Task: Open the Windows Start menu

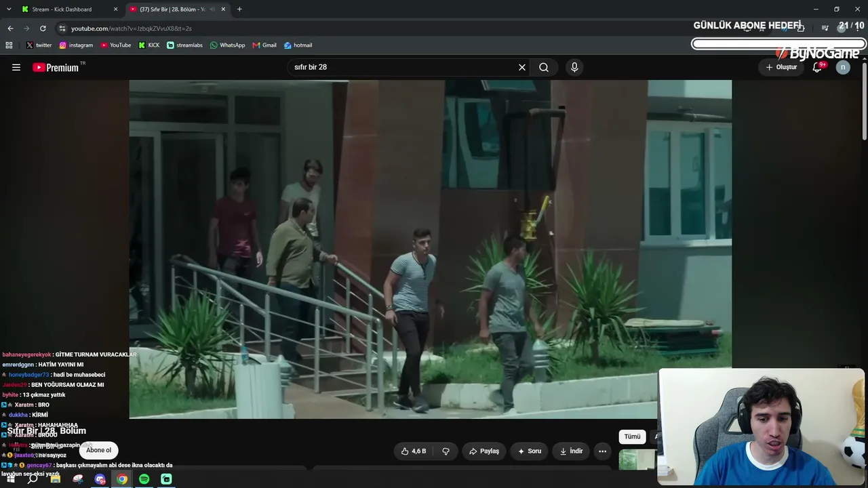Action: pos(10,479)
